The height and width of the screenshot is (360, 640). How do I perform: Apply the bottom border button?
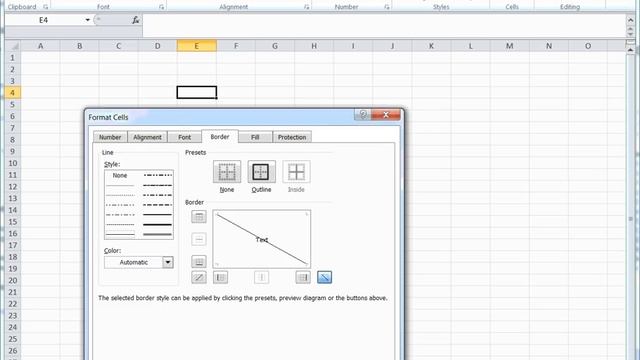(199, 262)
